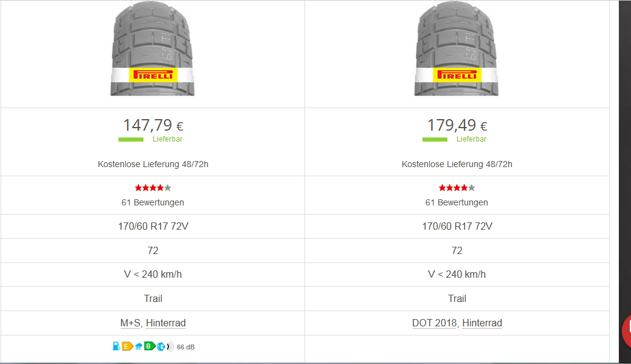The height and width of the screenshot is (364, 631).
Task: Click the blue tyre noise icon
Action: coord(161,346)
